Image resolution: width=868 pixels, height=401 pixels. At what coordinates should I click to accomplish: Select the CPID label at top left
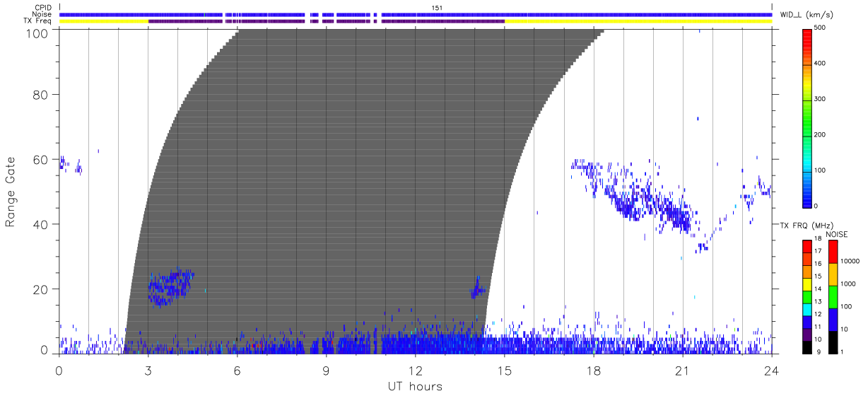click(x=43, y=8)
